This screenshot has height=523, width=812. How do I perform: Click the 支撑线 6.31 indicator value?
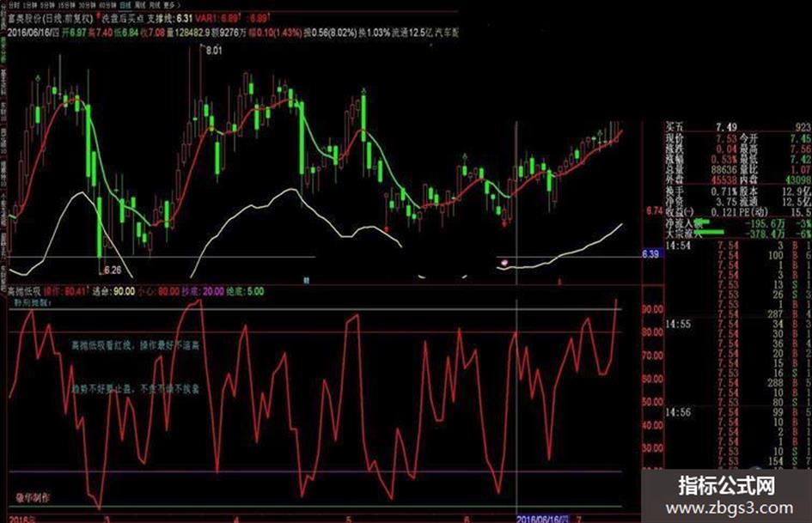(x=170, y=19)
